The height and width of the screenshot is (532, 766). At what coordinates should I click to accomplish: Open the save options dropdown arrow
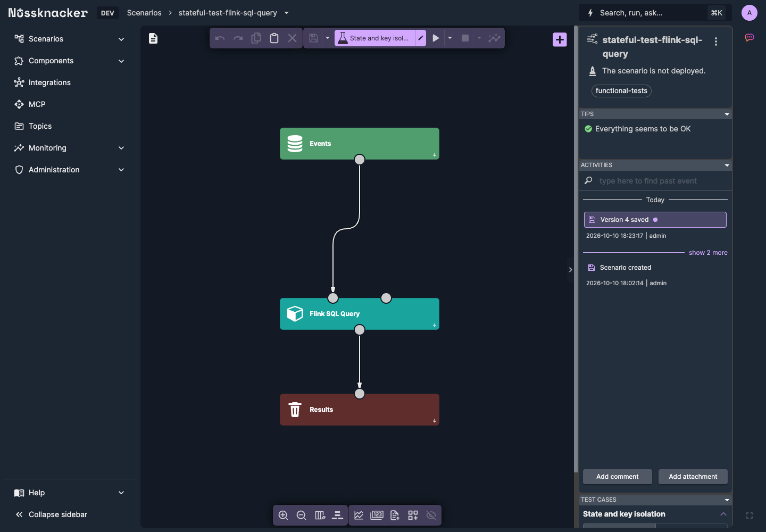328,38
